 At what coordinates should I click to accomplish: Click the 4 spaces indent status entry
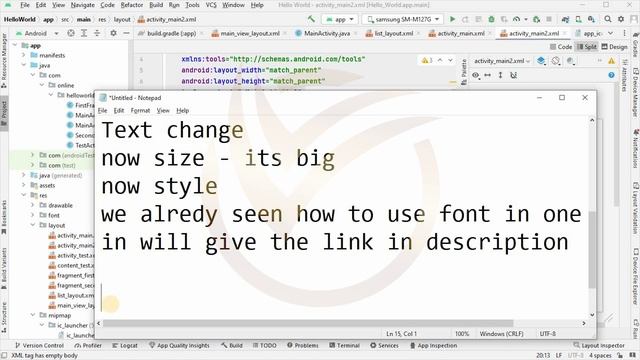pos(600,356)
